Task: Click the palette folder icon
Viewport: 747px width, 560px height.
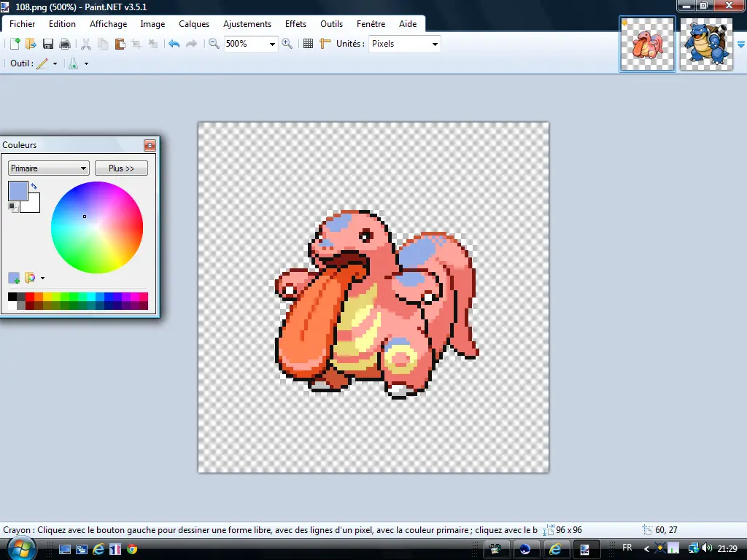Action: pos(30,278)
